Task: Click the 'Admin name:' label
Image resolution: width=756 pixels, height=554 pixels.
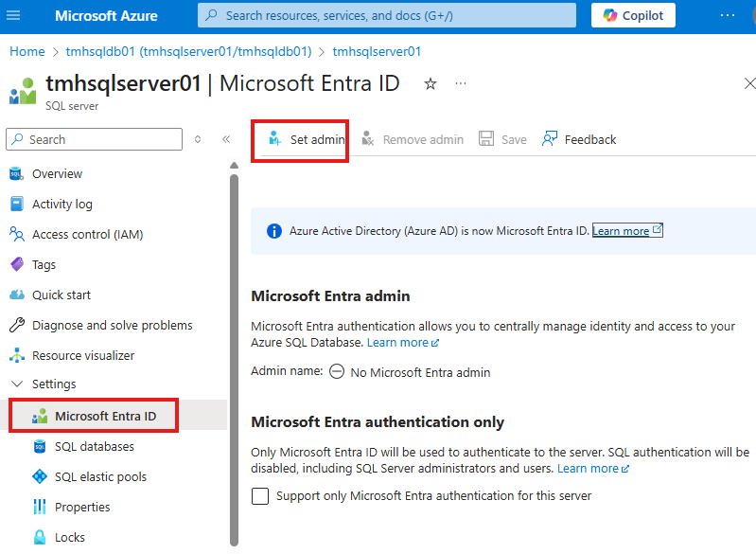Action: [x=287, y=371]
